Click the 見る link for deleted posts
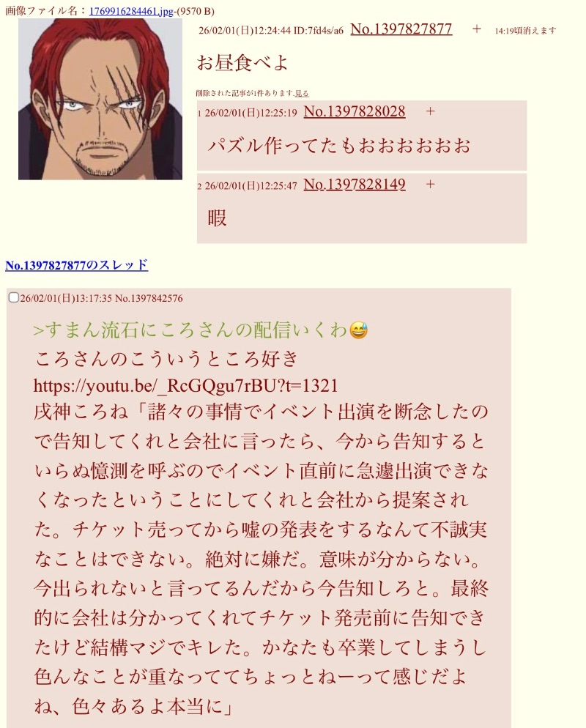586x728 pixels. [x=302, y=93]
